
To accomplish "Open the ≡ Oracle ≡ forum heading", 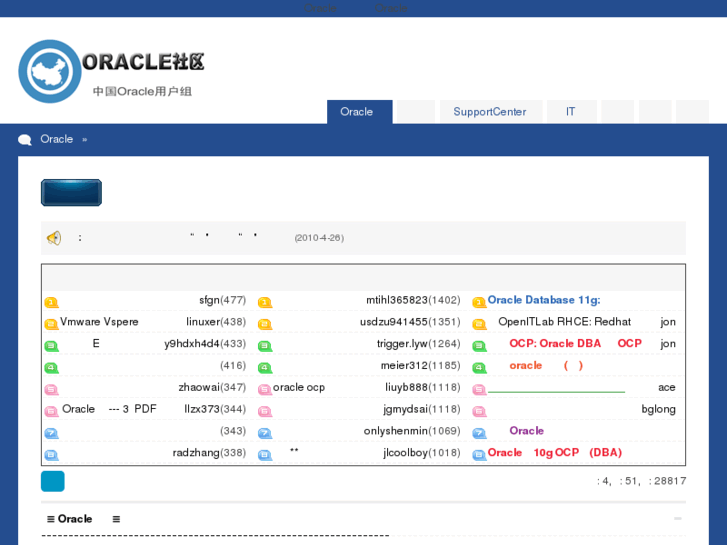I will click(x=83, y=519).
